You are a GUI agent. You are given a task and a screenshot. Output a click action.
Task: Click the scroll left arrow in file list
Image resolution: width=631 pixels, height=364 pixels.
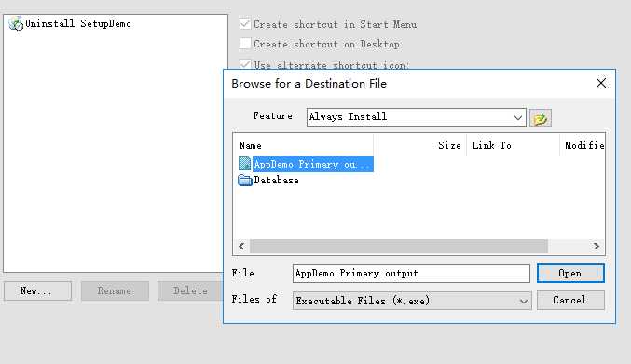click(241, 246)
